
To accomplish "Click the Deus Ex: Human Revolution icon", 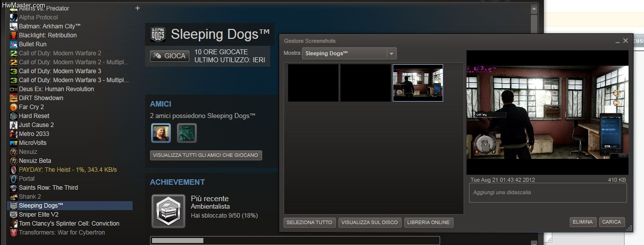I will [14, 89].
